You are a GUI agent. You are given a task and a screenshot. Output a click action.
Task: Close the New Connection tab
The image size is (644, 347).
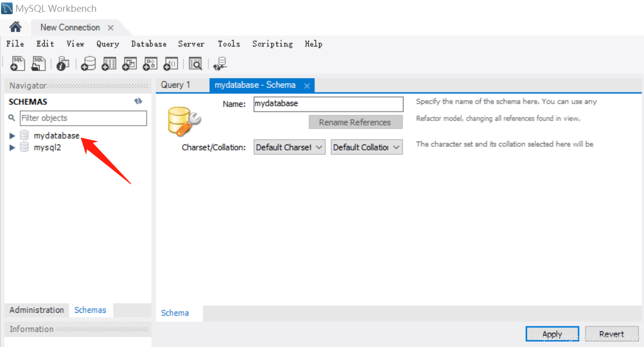click(111, 28)
